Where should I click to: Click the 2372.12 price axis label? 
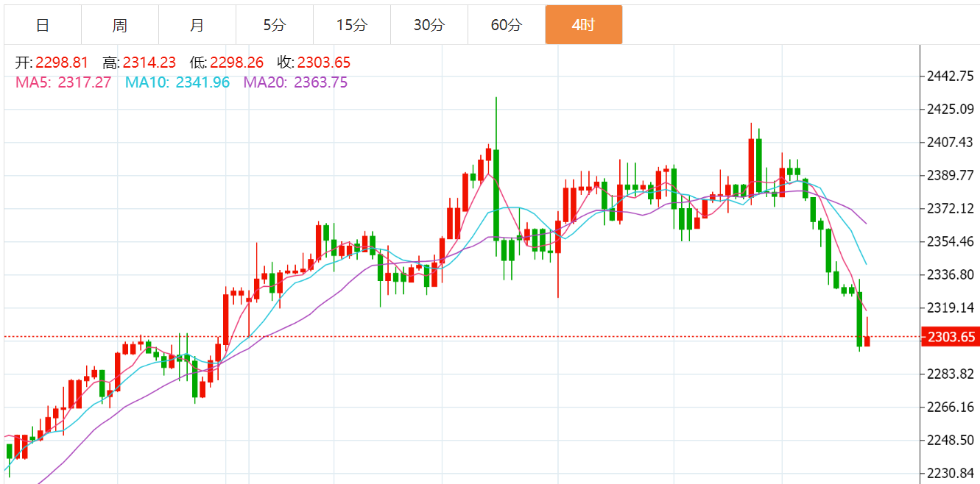point(950,209)
